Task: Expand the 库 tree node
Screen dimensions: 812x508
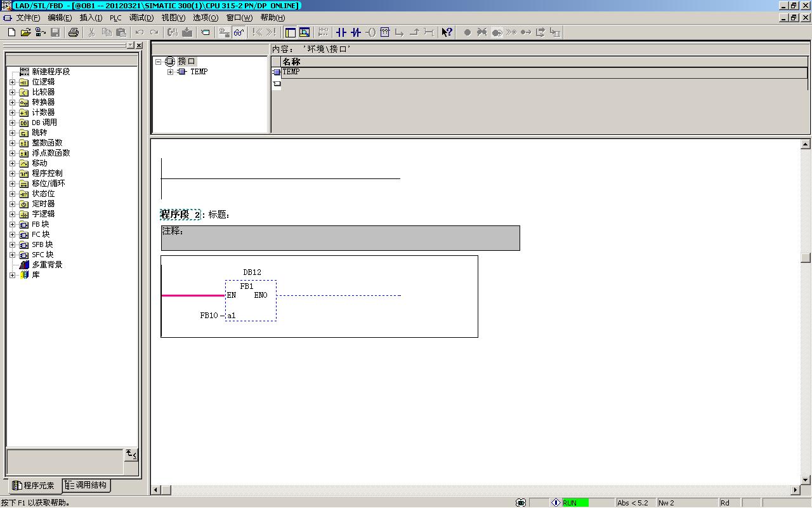Action: click(x=12, y=275)
